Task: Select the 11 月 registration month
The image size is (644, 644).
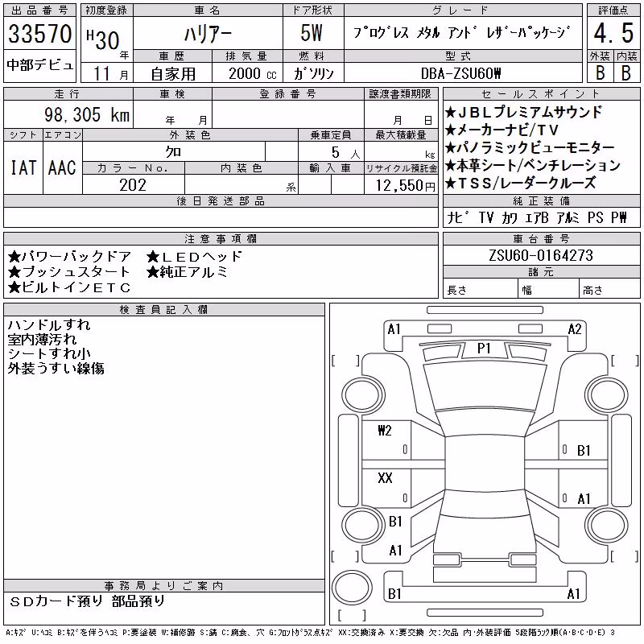Action: pyautogui.click(x=110, y=73)
